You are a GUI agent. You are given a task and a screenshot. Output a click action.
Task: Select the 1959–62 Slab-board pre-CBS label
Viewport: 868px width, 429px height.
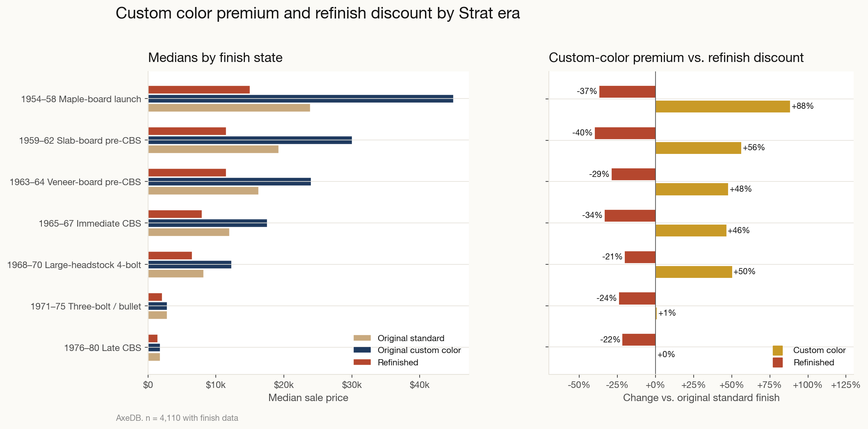click(80, 140)
